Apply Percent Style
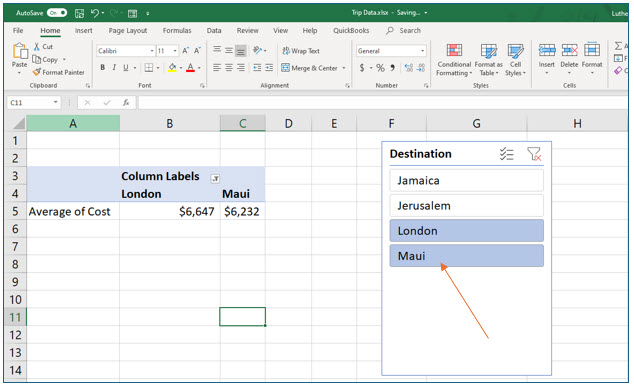Viewport: 634px width, 384px height. pos(380,68)
